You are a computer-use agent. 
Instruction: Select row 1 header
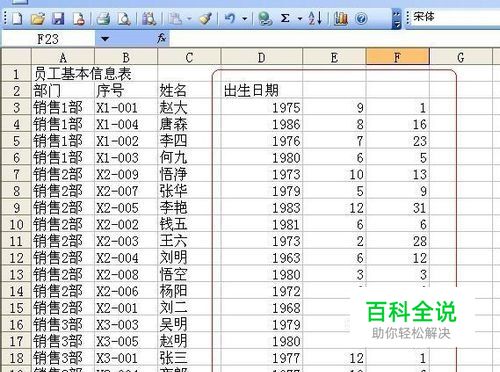coord(17,74)
